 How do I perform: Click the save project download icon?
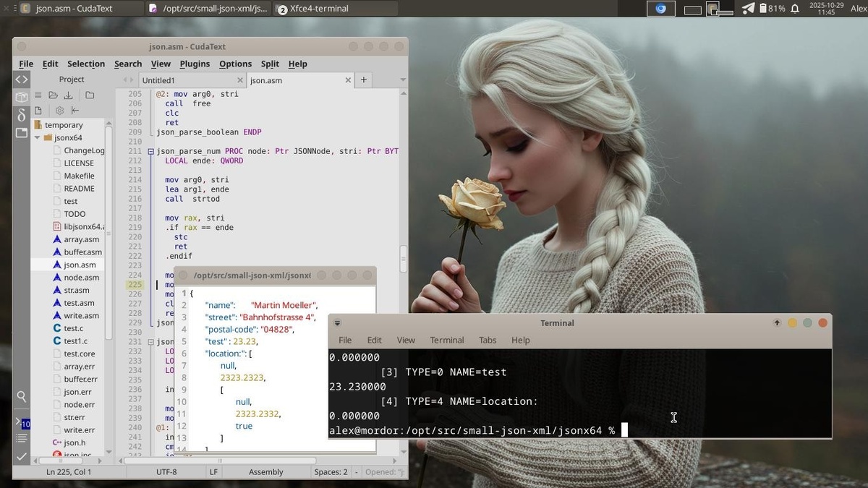(x=68, y=95)
